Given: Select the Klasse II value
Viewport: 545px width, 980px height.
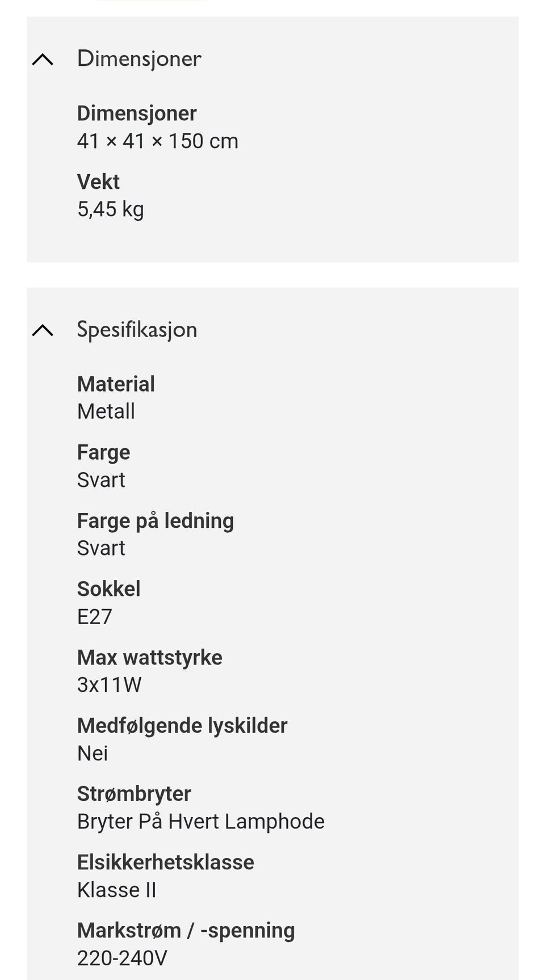Looking at the screenshot, I should (117, 890).
